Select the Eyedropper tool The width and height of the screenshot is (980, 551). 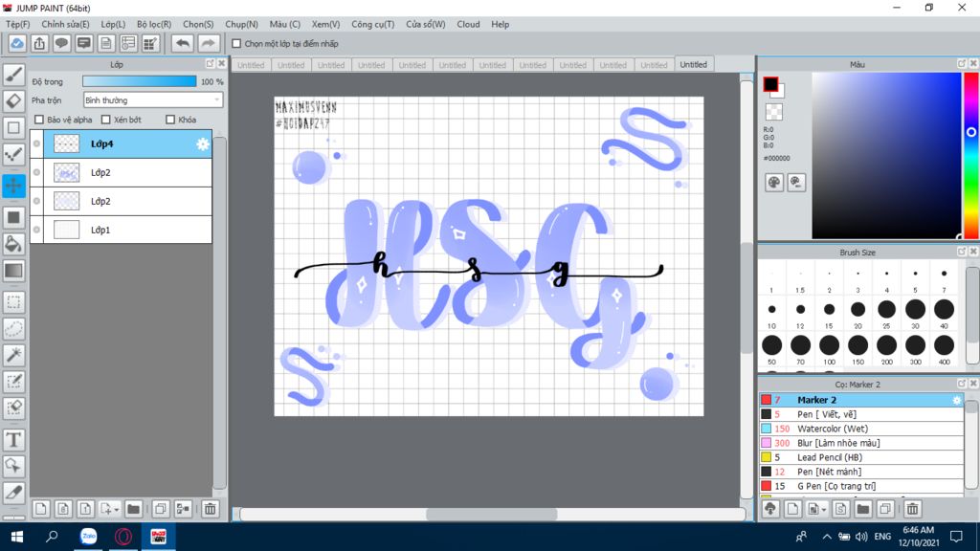tap(13, 493)
